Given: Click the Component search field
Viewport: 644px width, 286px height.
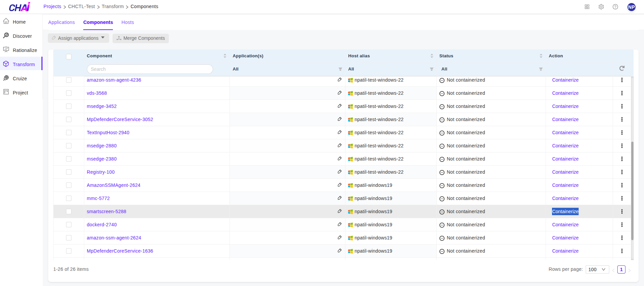Looking at the screenshot, I should [x=150, y=69].
